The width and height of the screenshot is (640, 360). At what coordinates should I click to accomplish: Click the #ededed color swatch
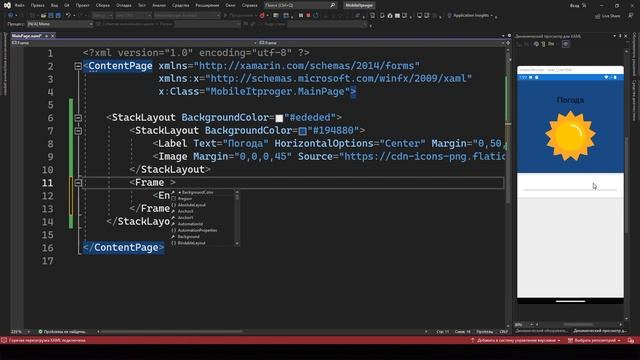279,118
